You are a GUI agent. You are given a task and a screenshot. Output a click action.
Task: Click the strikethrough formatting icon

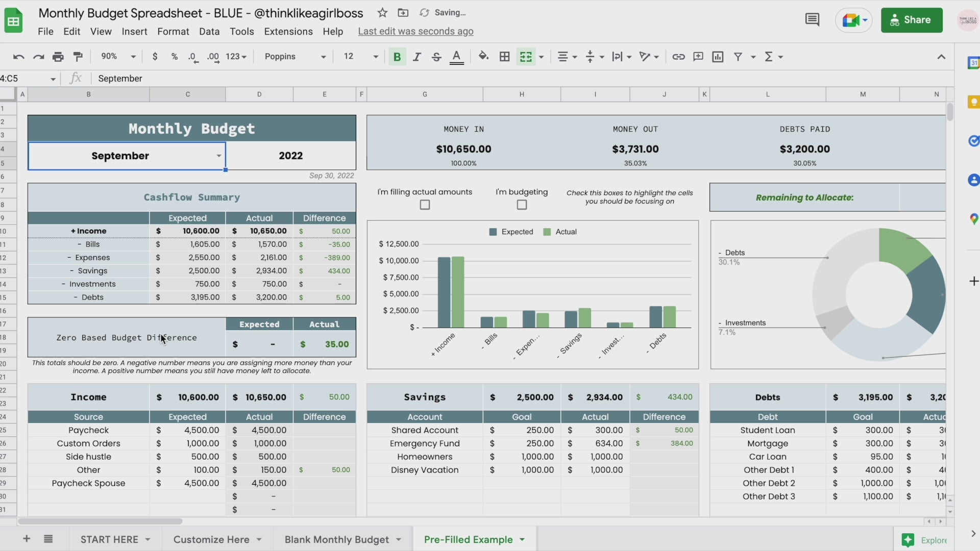436,57
